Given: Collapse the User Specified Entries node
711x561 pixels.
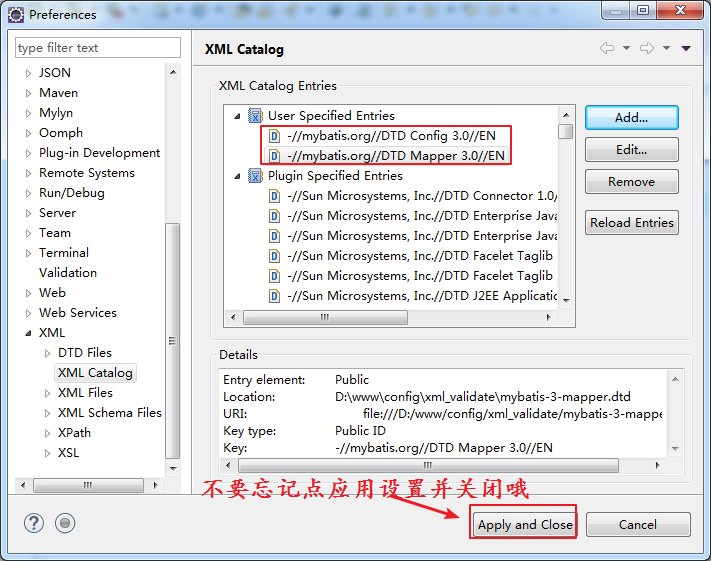Looking at the screenshot, I should click(x=237, y=117).
